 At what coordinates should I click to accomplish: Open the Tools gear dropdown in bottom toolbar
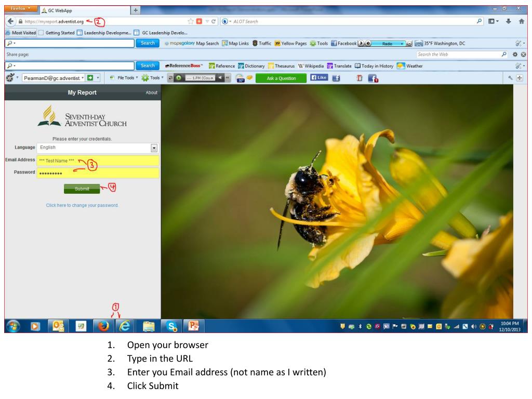152,78
